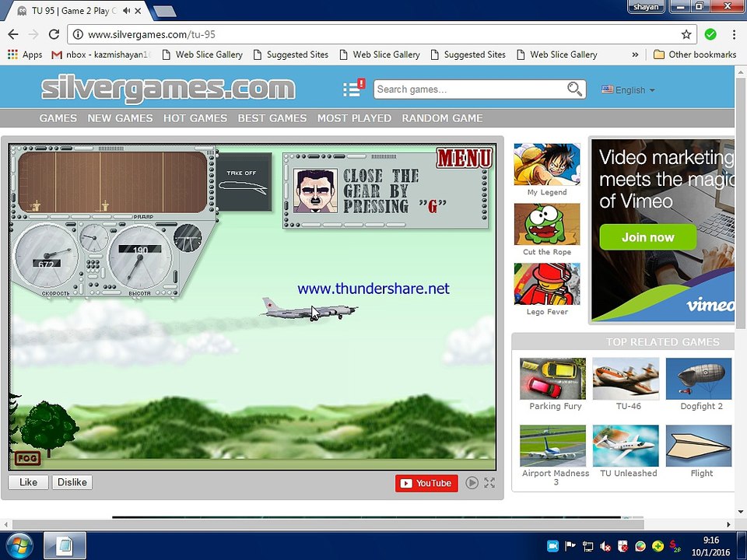Open the game list notification icon
The height and width of the screenshot is (560, 747).
point(353,88)
